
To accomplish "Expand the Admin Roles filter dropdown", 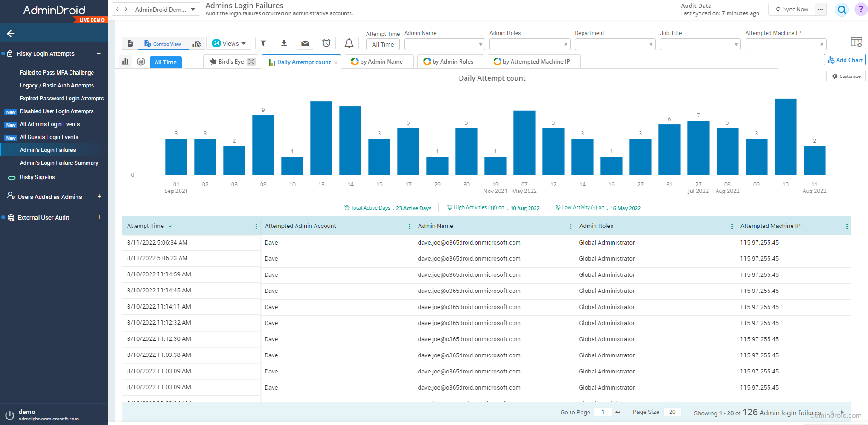I will 530,44.
